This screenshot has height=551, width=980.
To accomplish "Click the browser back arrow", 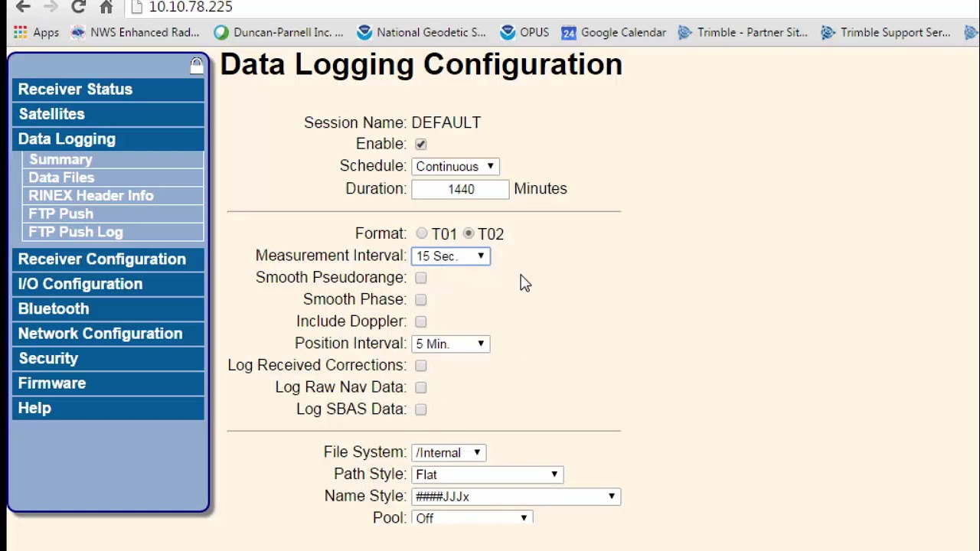I will (x=23, y=7).
